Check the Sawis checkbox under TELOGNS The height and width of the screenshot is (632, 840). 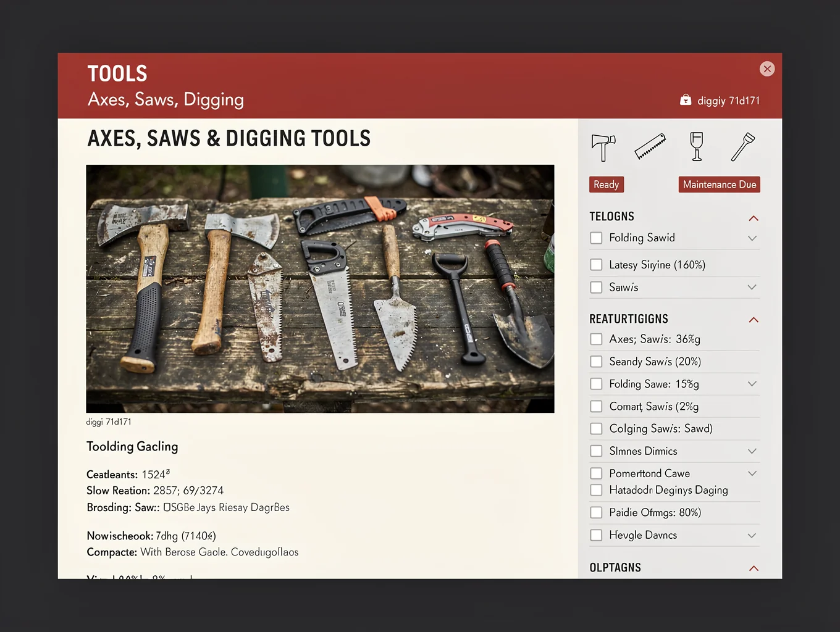(x=596, y=287)
